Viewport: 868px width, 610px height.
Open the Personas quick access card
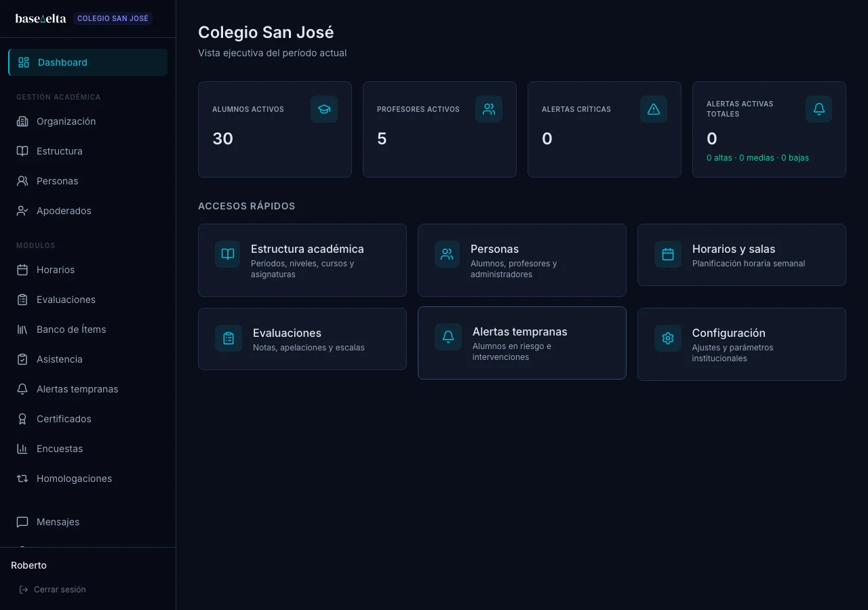[522, 260]
